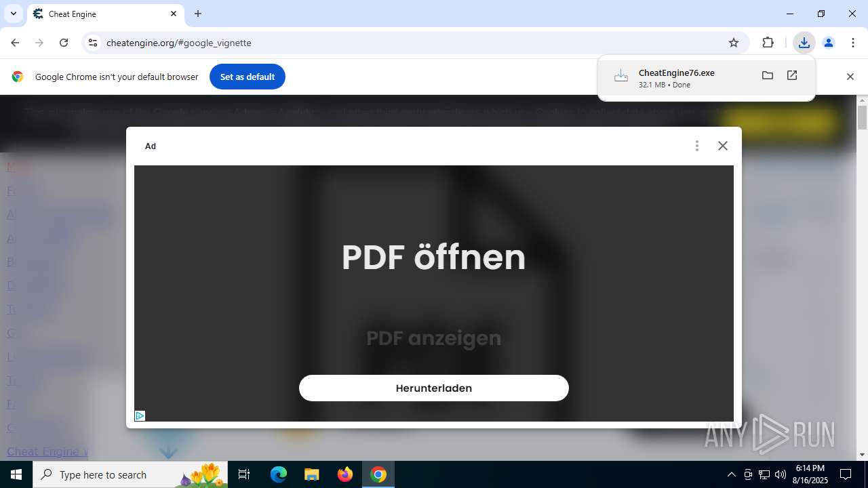Screen dimensions: 868x488
Task: Click the PDF anzeigen ad text
Action: tap(434, 338)
